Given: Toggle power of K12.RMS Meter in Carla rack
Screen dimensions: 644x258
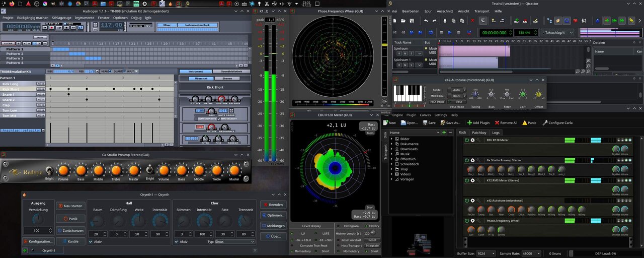Looking at the screenshot, I should click(466, 180).
